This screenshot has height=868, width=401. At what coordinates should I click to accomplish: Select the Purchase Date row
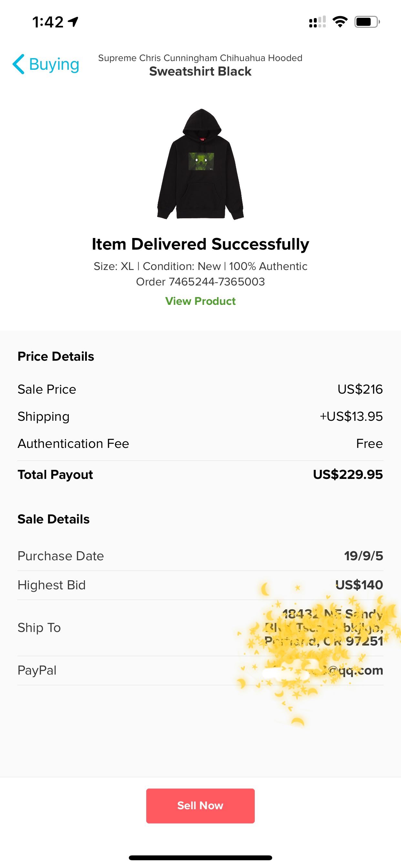(x=200, y=556)
